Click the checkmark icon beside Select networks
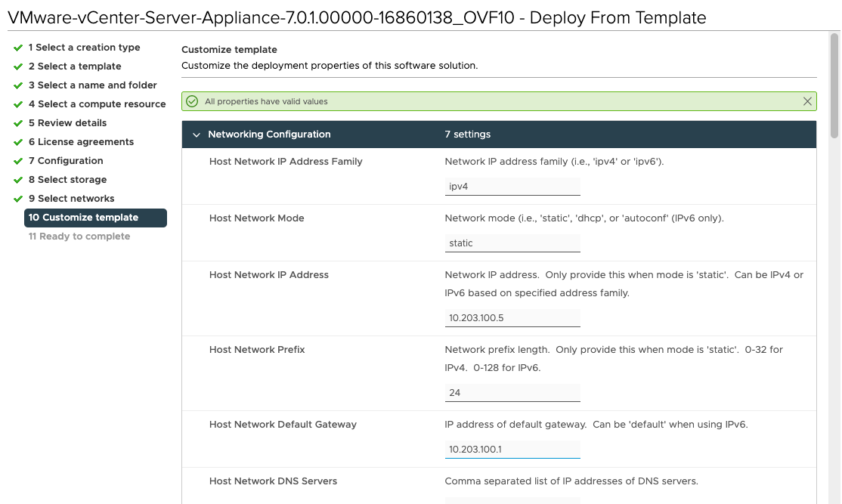The width and height of the screenshot is (842, 504). coord(18,199)
